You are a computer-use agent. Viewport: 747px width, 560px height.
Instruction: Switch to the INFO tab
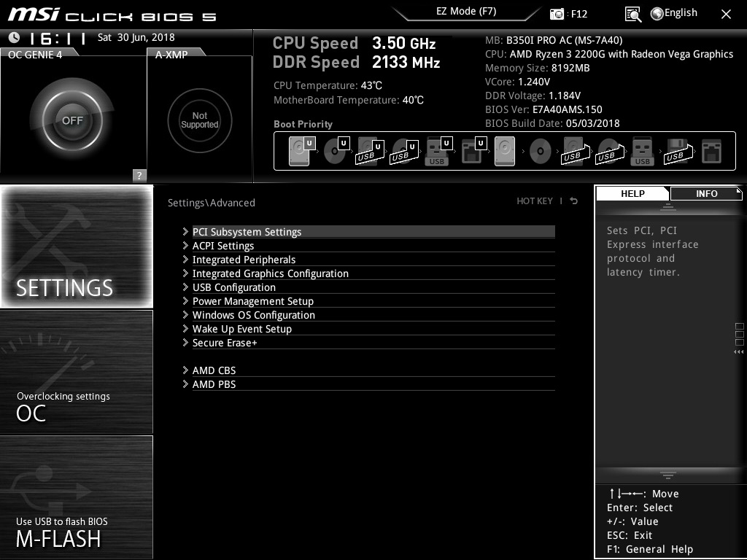coord(706,193)
